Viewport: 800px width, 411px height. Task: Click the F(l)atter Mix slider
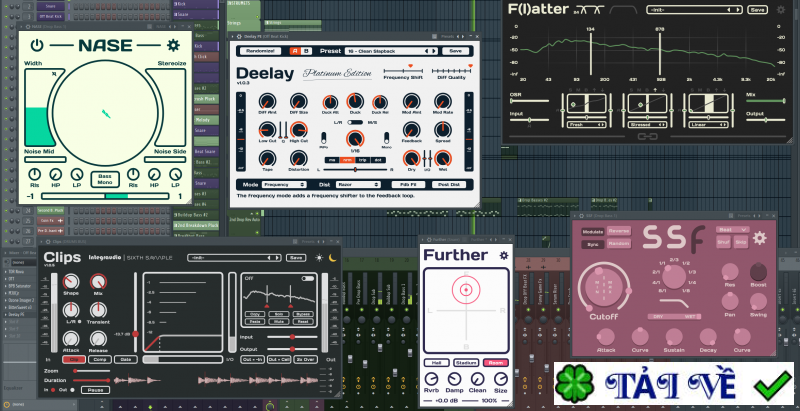pos(765,101)
